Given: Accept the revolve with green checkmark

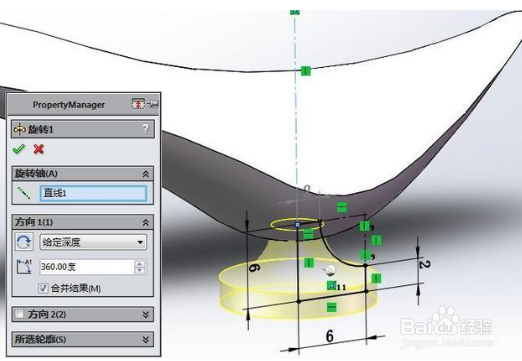Looking at the screenshot, I should pos(19,149).
